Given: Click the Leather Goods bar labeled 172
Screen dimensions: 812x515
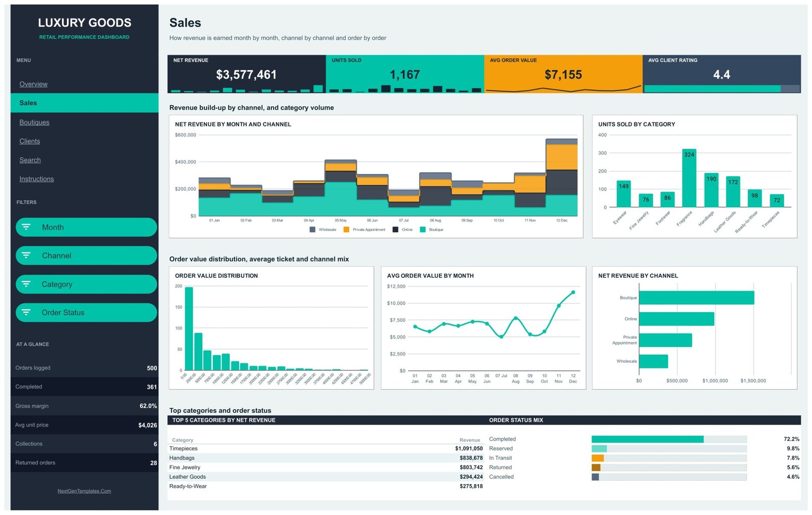Looking at the screenshot, I should 733,191.
